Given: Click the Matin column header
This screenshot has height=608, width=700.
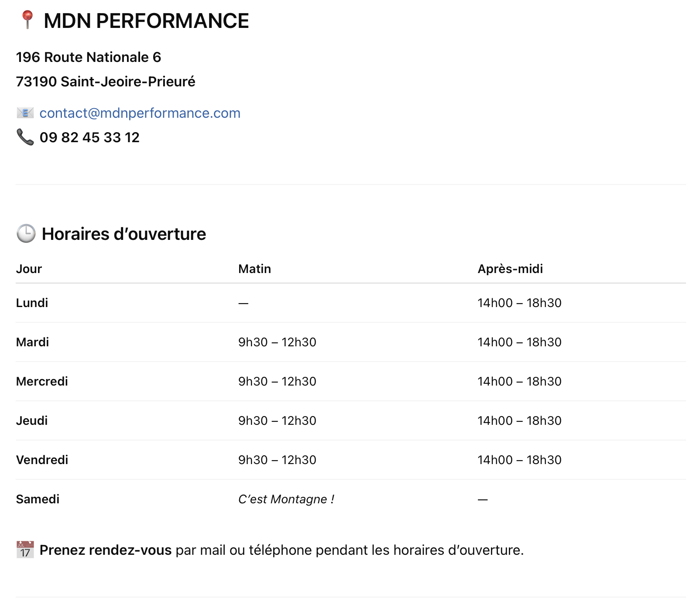Looking at the screenshot, I should point(254,269).
